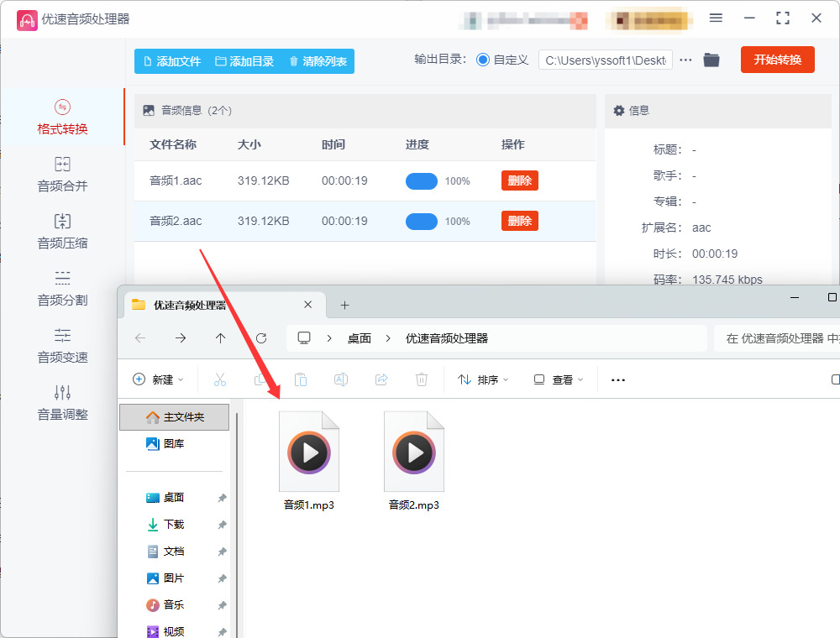The width and height of the screenshot is (840, 638).
Task: Open the 排序 sort dropdown
Action: [x=483, y=379]
